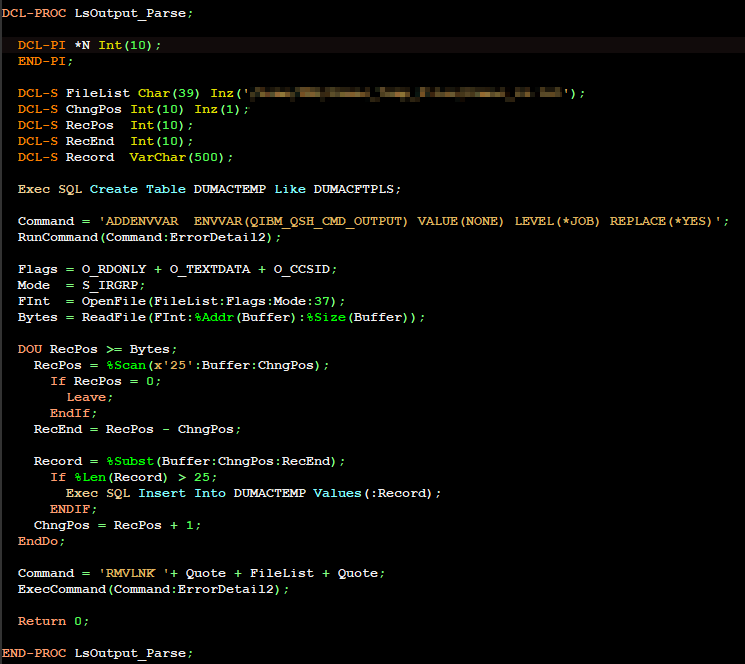Click the 'DCL-S RecEnd Int(10);' line
The width and height of the screenshot is (745, 664).
coord(105,142)
